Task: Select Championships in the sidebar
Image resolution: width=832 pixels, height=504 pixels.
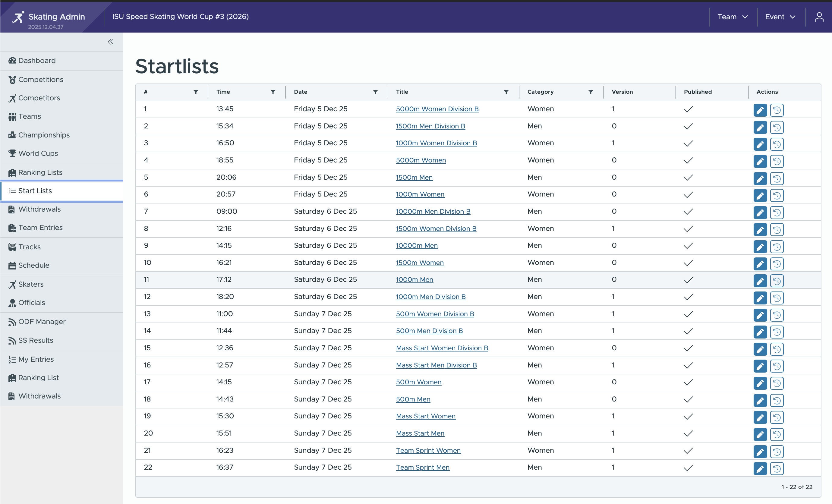Action: 43,135
